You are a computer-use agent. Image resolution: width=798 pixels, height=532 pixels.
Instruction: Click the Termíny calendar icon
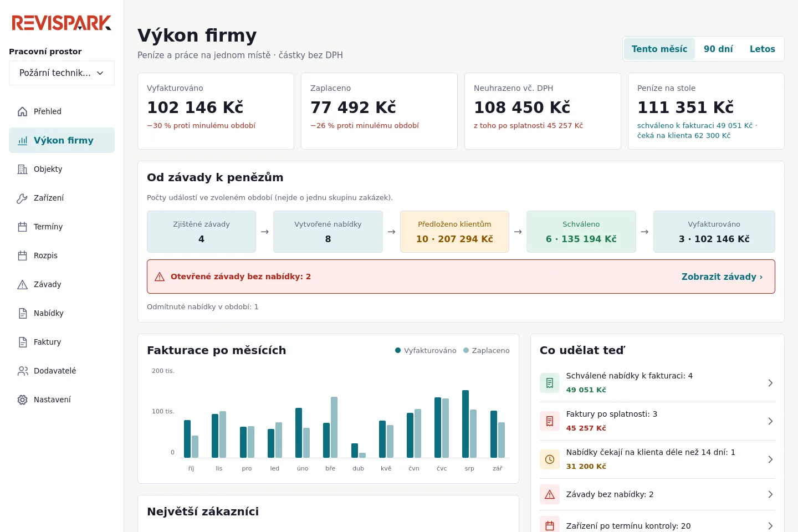tap(23, 227)
